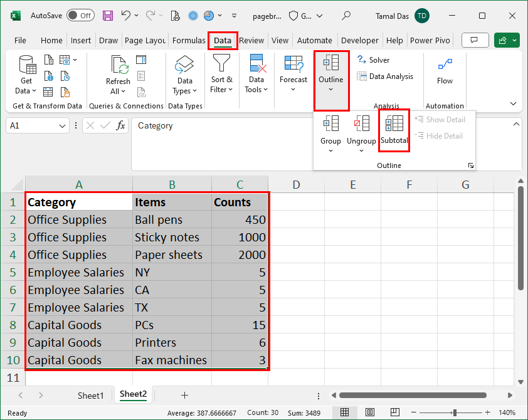528x420 pixels.
Task: Open the Outline dialog launcher
Action: pyautogui.click(x=471, y=165)
